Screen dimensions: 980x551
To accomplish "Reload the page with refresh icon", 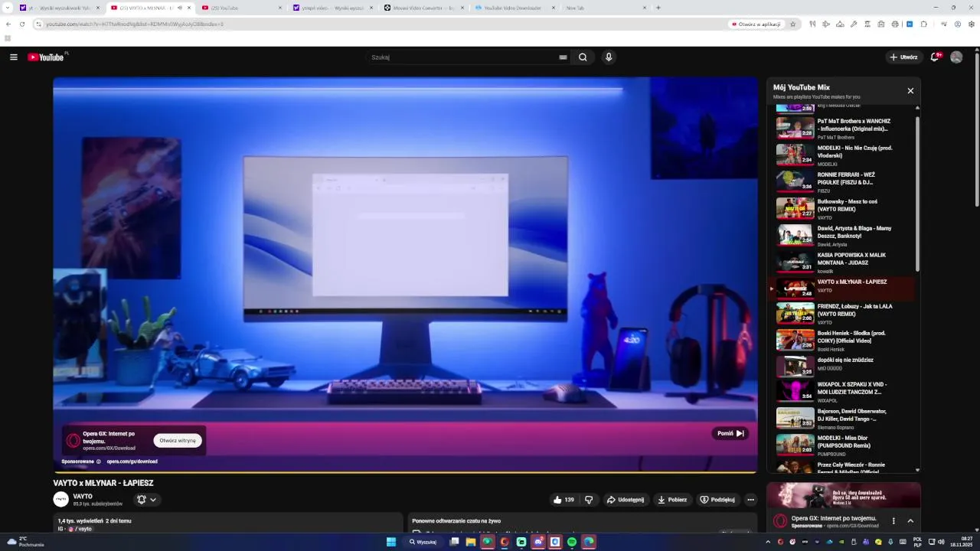I will click(22, 24).
